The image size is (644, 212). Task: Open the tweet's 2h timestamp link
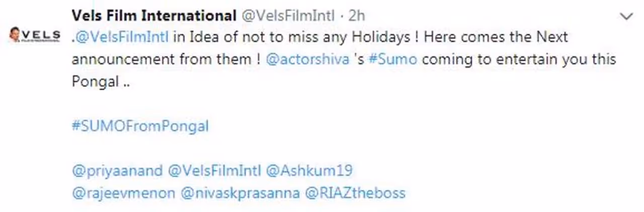tap(356, 16)
